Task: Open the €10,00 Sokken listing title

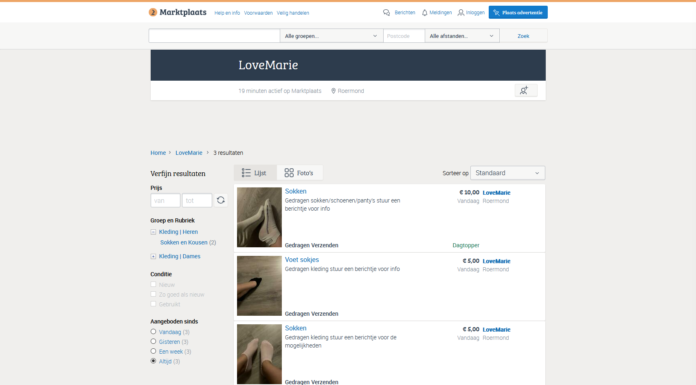Action: pyautogui.click(x=296, y=191)
